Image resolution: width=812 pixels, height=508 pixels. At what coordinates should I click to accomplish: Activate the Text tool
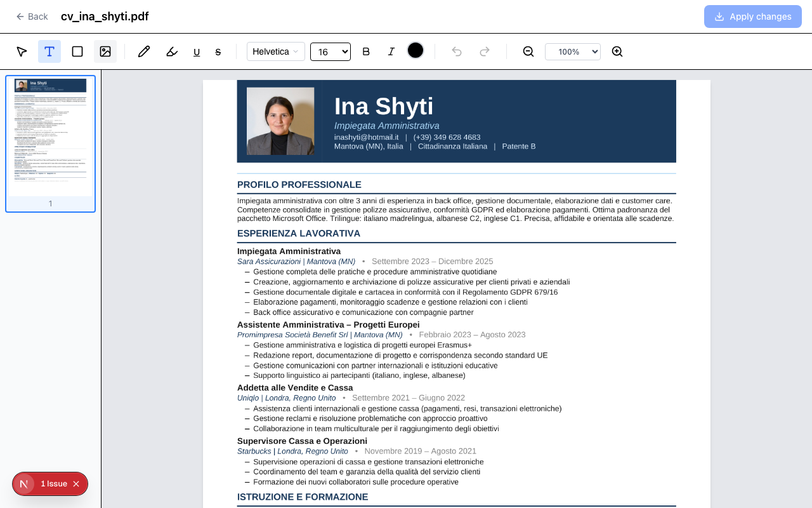(x=49, y=51)
